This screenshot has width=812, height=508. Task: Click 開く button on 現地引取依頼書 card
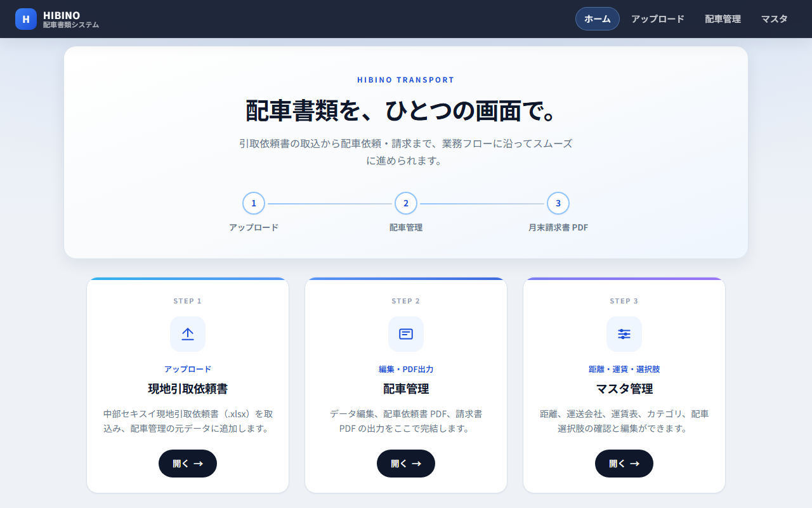[188, 464]
